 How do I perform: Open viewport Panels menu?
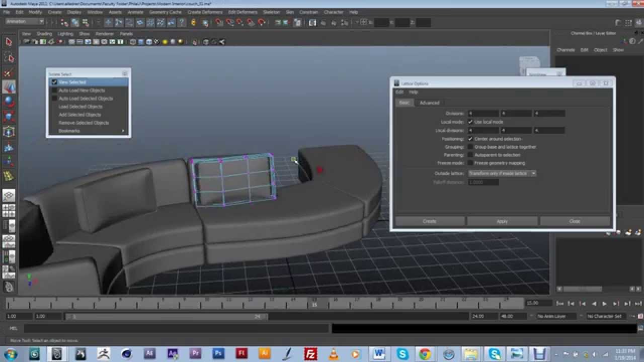tap(126, 34)
